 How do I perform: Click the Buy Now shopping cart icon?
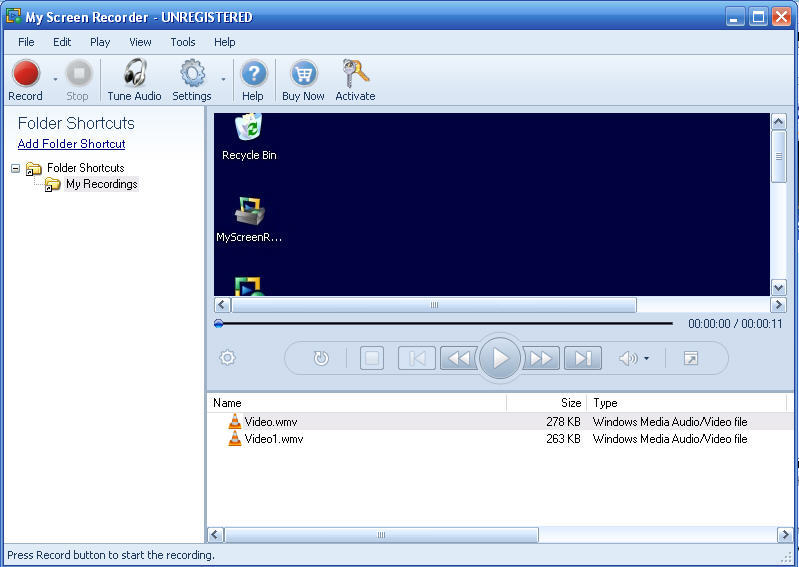tap(303, 75)
